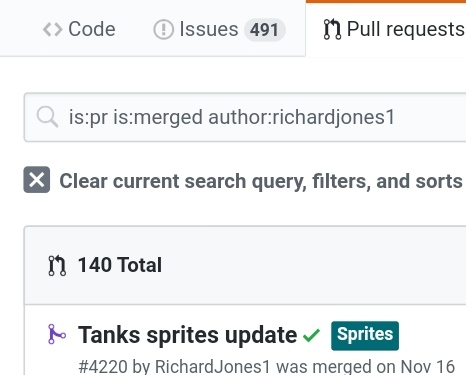Switch to the Issues tab
Image resolution: width=466 pixels, height=375 pixels.
[x=219, y=29]
